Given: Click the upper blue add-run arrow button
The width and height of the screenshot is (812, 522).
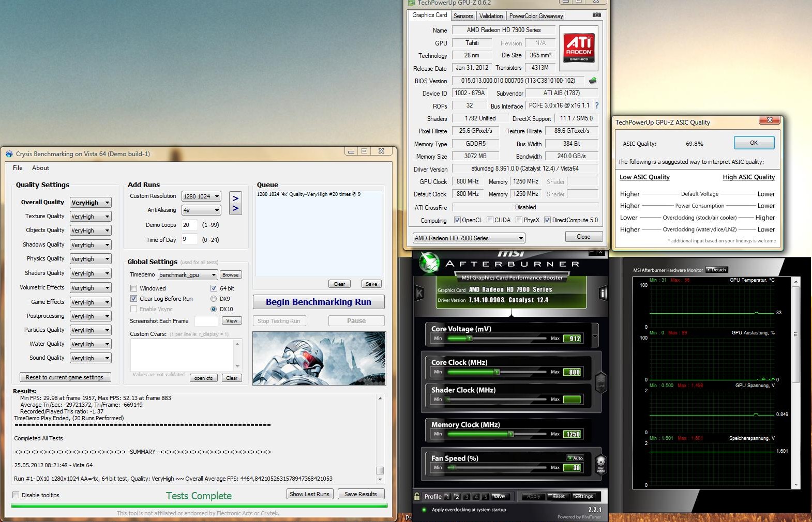Looking at the screenshot, I should click(x=235, y=198).
